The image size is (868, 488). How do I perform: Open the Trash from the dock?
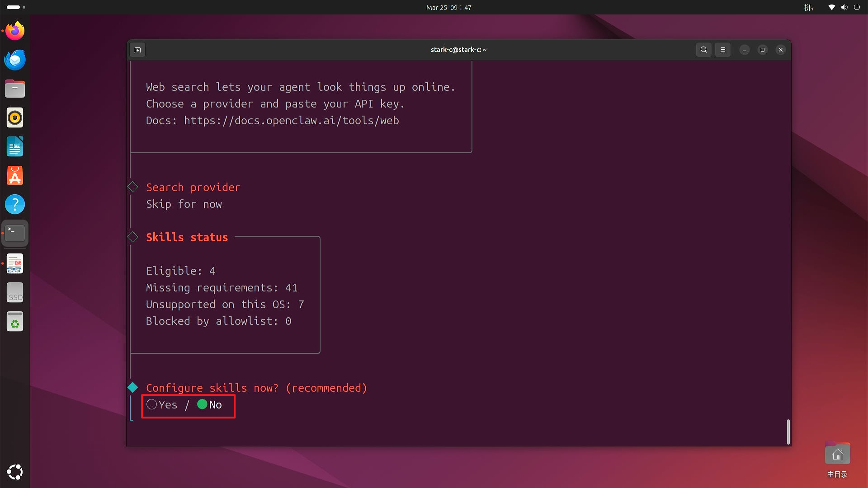[x=15, y=322]
